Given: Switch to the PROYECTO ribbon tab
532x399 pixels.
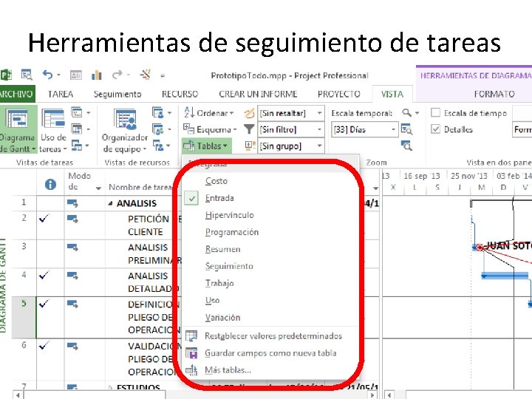Looking at the screenshot, I should tap(339, 94).
